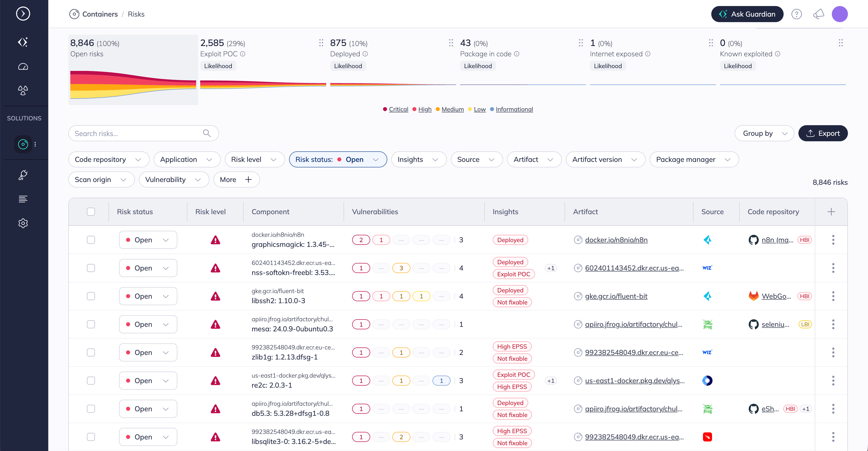Click the drag handle on Deployed card

pyautogui.click(x=451, y=43)
